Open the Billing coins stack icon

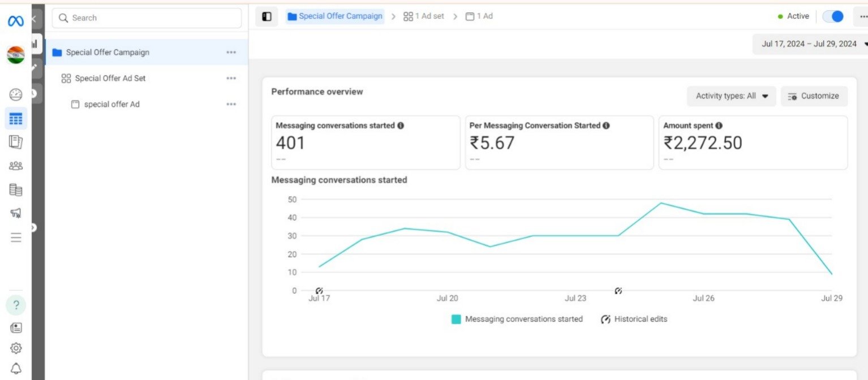16,190
